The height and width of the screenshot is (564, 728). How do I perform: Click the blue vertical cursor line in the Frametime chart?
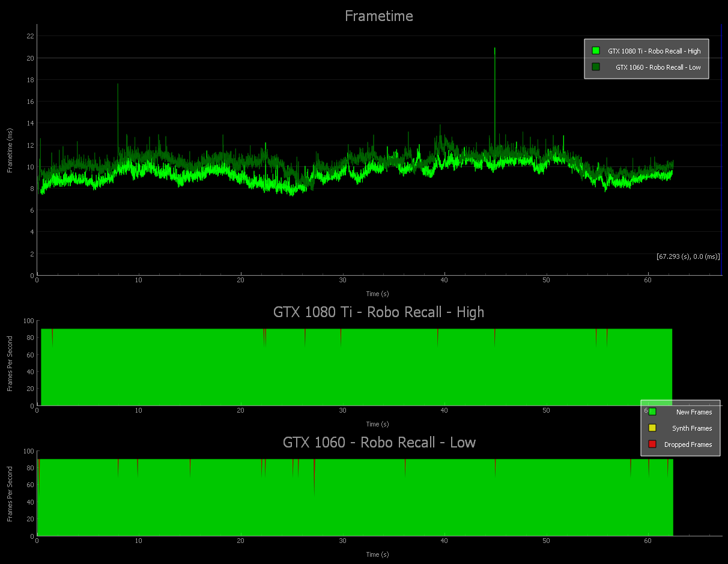tap(721, 150)
